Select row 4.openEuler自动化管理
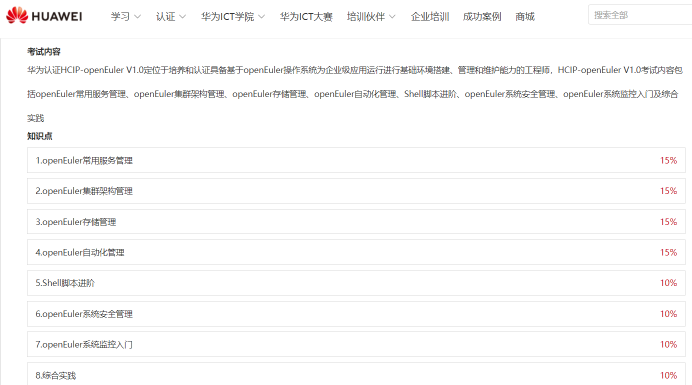Screen dimensions: 692x385 pos(356,252)
